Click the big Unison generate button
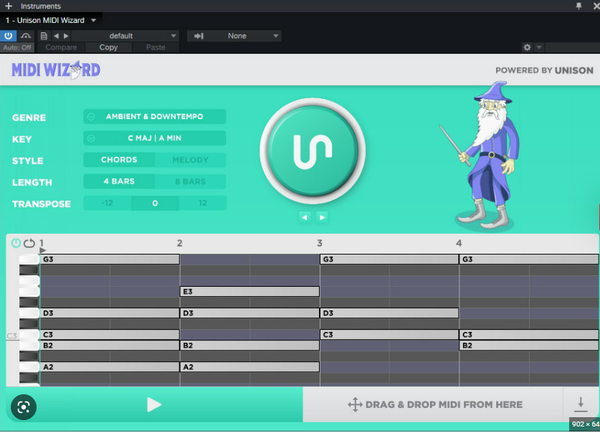Image resolution: width=600 pixels, height=433 pixels. (x=313, y=151)
